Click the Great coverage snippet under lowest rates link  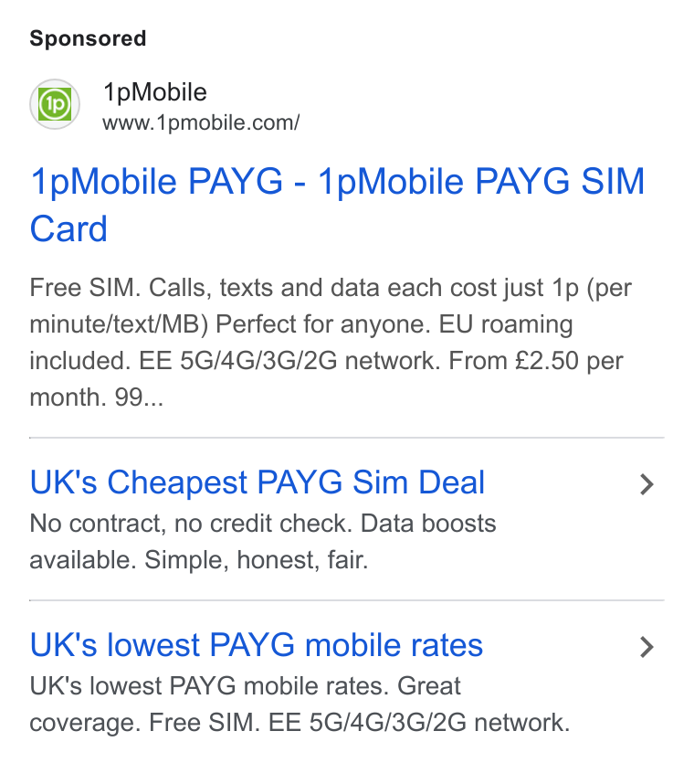245,704
